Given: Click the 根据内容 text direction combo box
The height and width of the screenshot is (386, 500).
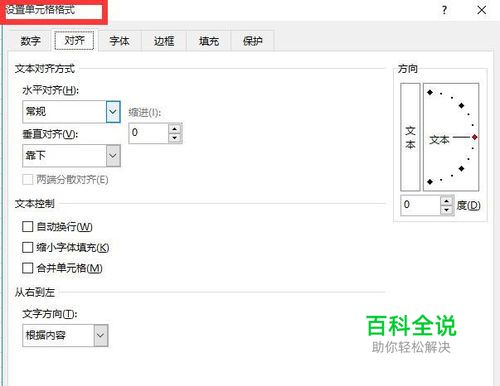Looking at the screenshot, I should click(x=65, y=335).
